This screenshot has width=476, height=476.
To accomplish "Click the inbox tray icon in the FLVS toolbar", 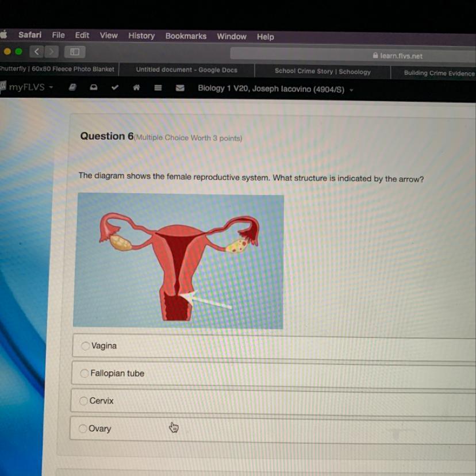I will point(94,87).
